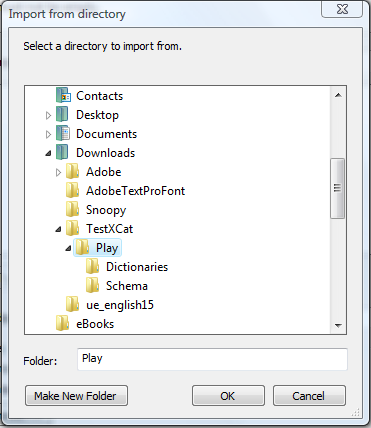The image size is (371, 428).
Task: Click the Schema folder icon
Action: (x=92, y=286)
